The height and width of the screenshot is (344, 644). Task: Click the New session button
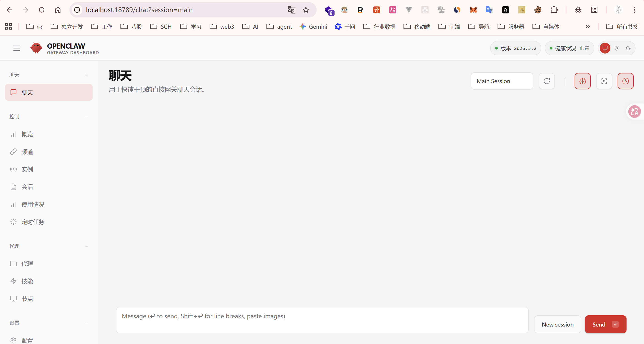[558, 324]
